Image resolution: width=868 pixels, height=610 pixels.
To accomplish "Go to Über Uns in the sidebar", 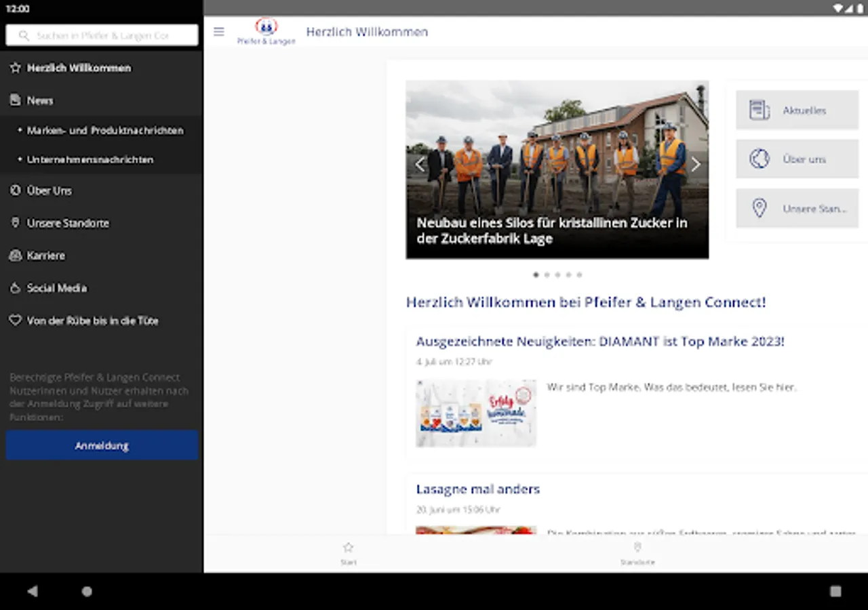I will point(102,190).
